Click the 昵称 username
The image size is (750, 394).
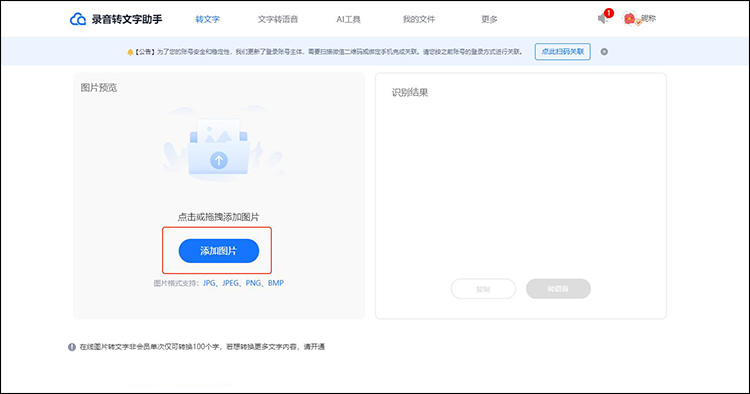pyautogui.click(x=648, y=18)
